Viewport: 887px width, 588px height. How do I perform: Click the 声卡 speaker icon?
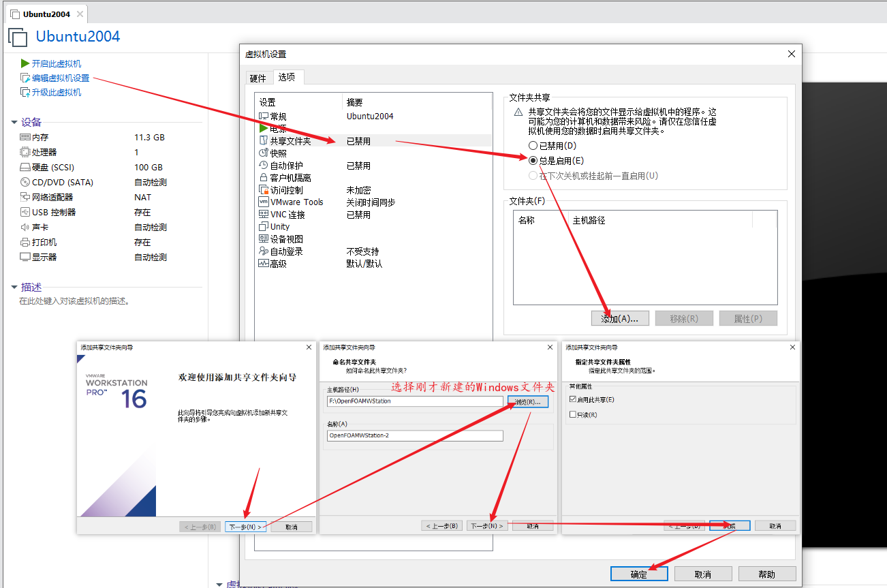coord(25,227)
